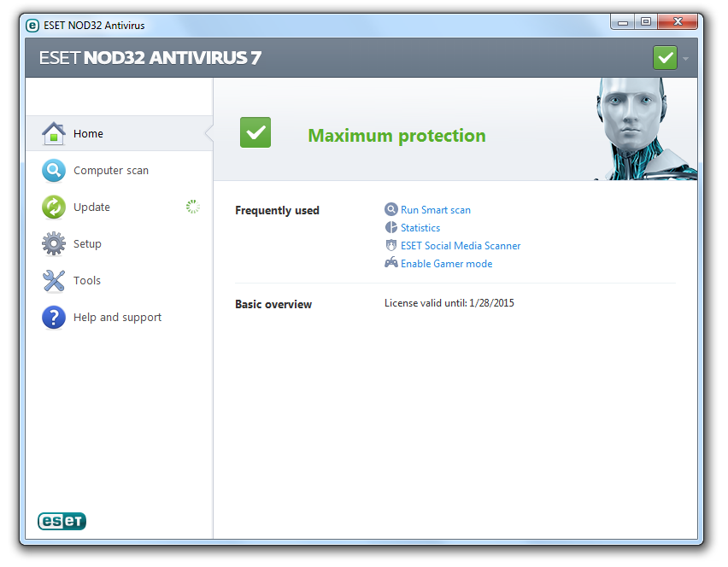Screen dimensions: 728x567
Task: Click the Statistics pie chart icon
Action: pos(391,227)
